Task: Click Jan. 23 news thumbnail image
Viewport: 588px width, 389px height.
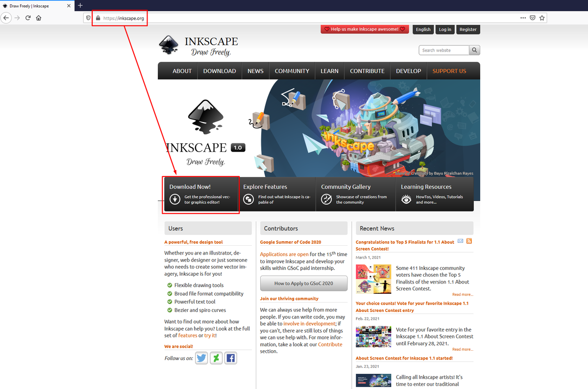Action: (373, 381)
